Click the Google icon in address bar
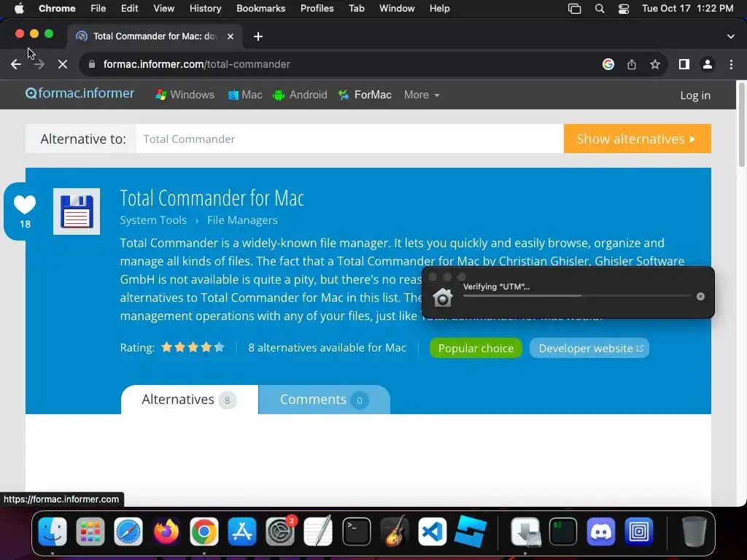The width and height of the screenshot is (747, 560). click(x=608, y=64)
